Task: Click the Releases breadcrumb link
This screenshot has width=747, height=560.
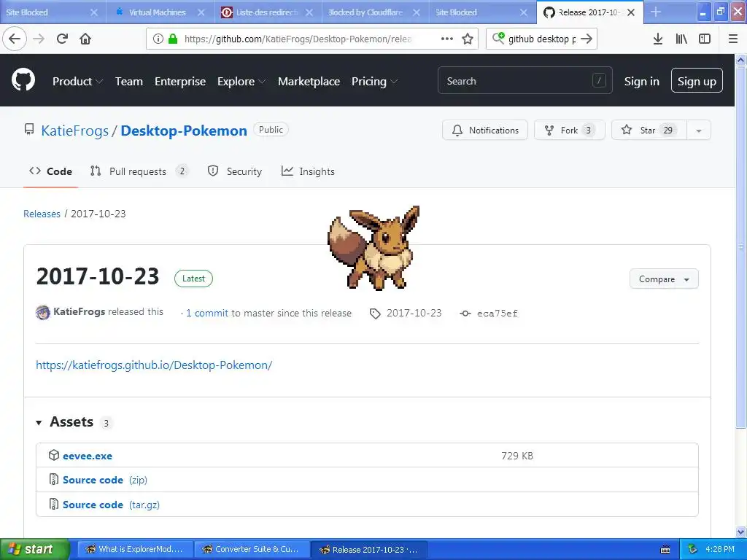Action: 42,214
